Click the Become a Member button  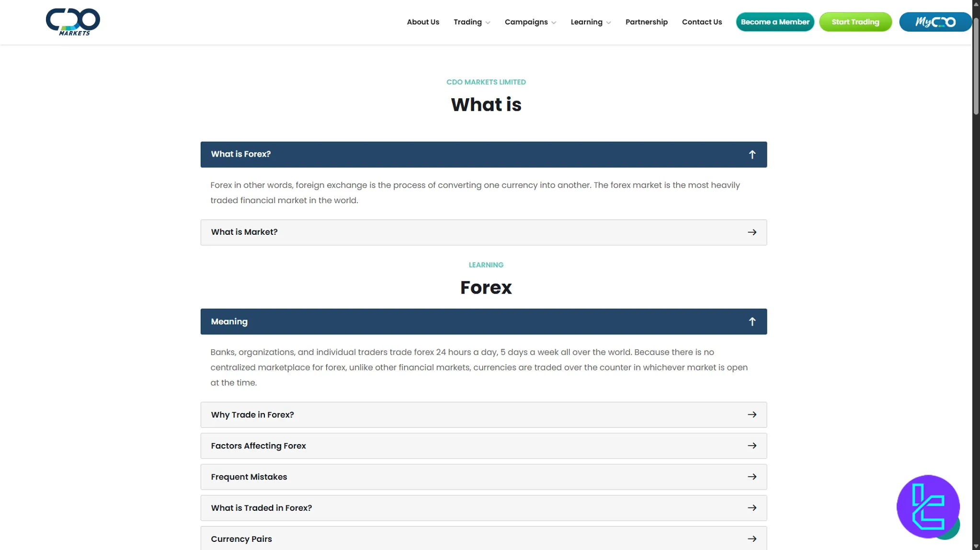(775, 22)
